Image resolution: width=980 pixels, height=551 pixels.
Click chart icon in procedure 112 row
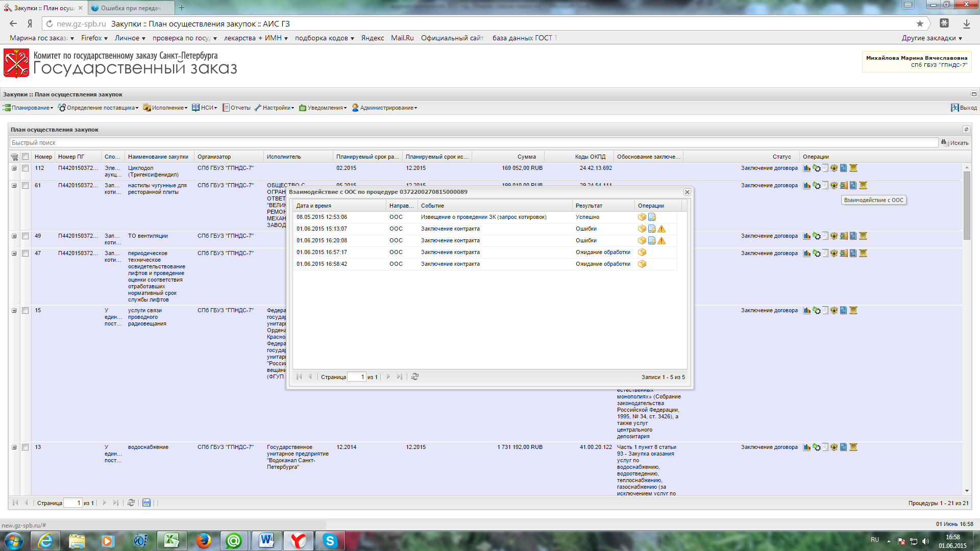tap(807, 168)
